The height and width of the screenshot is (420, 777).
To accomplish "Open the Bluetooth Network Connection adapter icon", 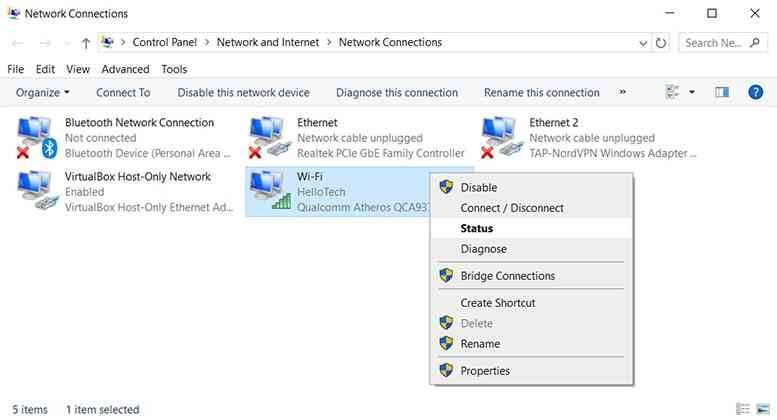I will (x=37, y=137).
